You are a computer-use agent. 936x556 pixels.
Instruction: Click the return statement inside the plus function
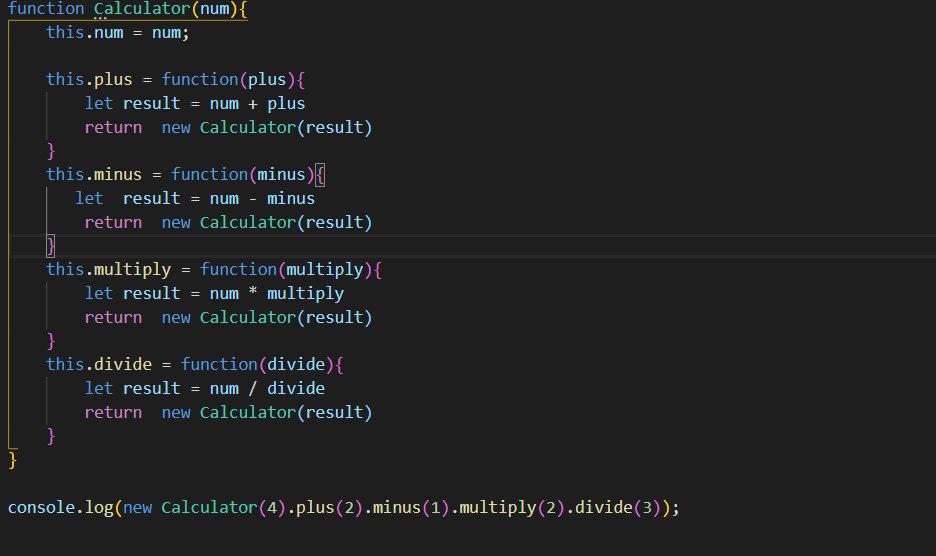point(228,128)
